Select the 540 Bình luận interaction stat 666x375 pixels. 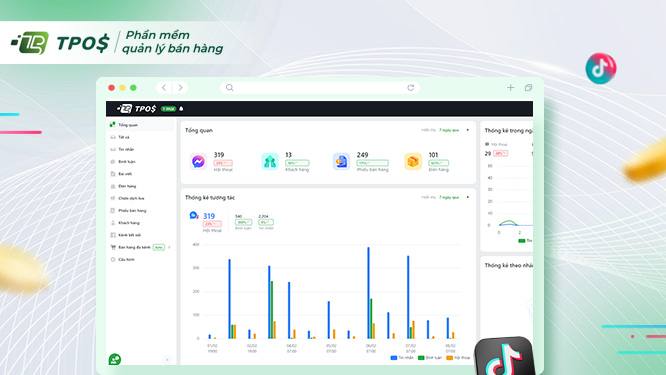coord(243,222)
